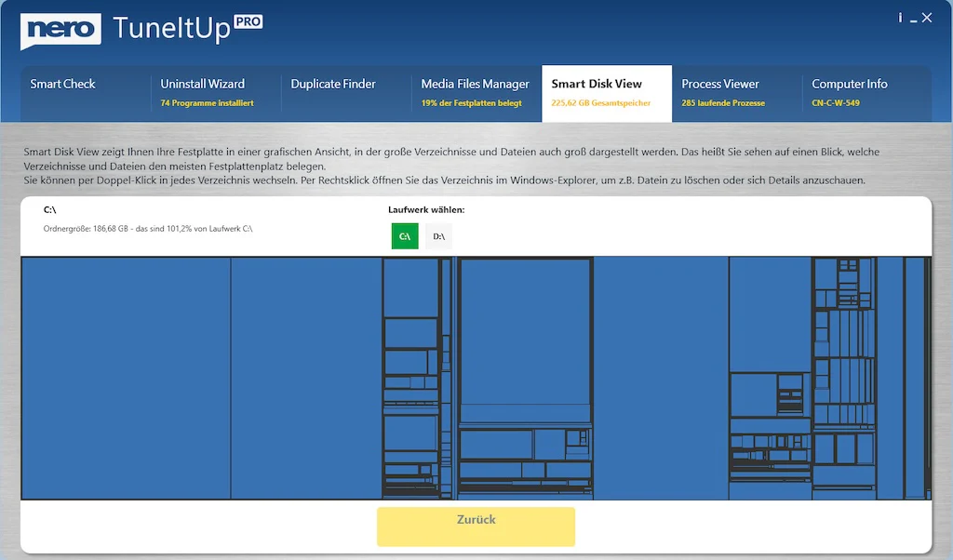Click the Zurück button
The image size is (953, 560).
tap(476, 527)
